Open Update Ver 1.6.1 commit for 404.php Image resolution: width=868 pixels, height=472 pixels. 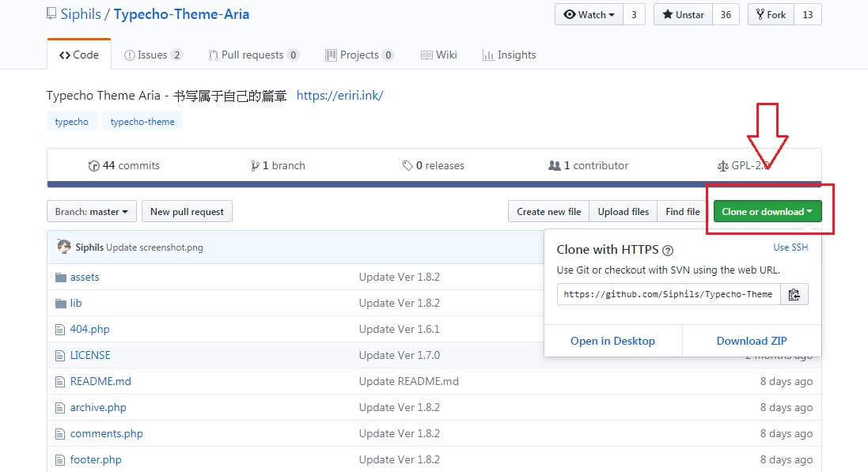click(x=399, y=329)
